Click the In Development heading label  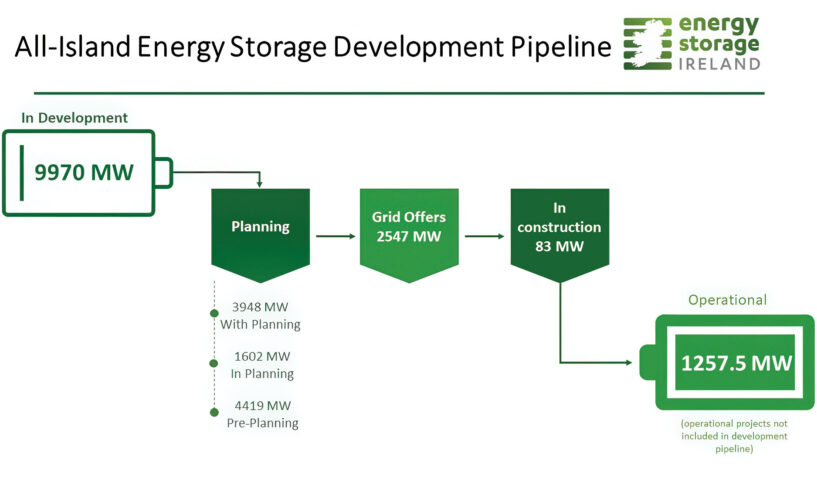point(75,118)
